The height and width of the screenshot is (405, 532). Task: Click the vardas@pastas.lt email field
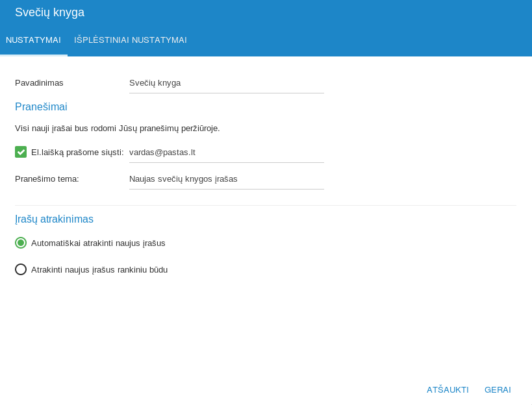[226, 153]
